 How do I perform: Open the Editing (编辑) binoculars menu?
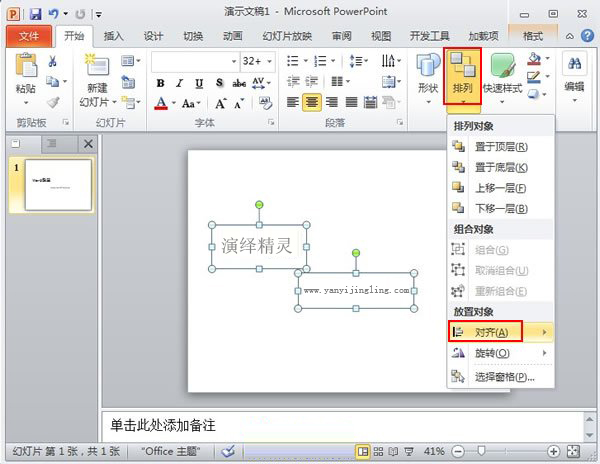click(x=574, y=77)
